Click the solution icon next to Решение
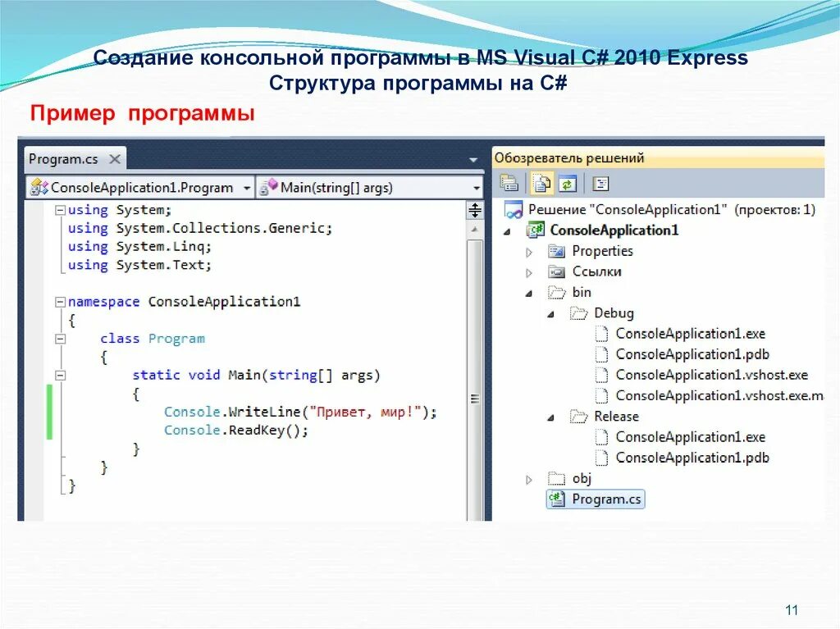 [514, 209]
